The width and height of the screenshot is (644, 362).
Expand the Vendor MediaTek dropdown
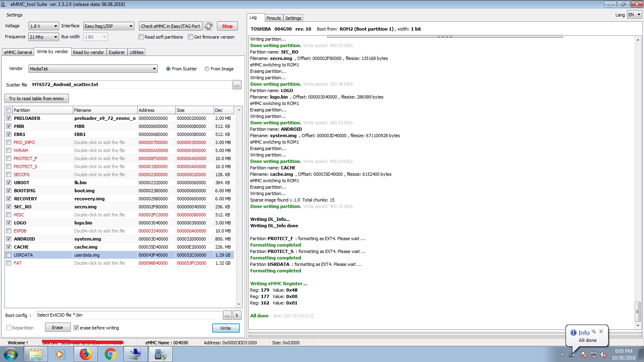[x=93, y=69]
